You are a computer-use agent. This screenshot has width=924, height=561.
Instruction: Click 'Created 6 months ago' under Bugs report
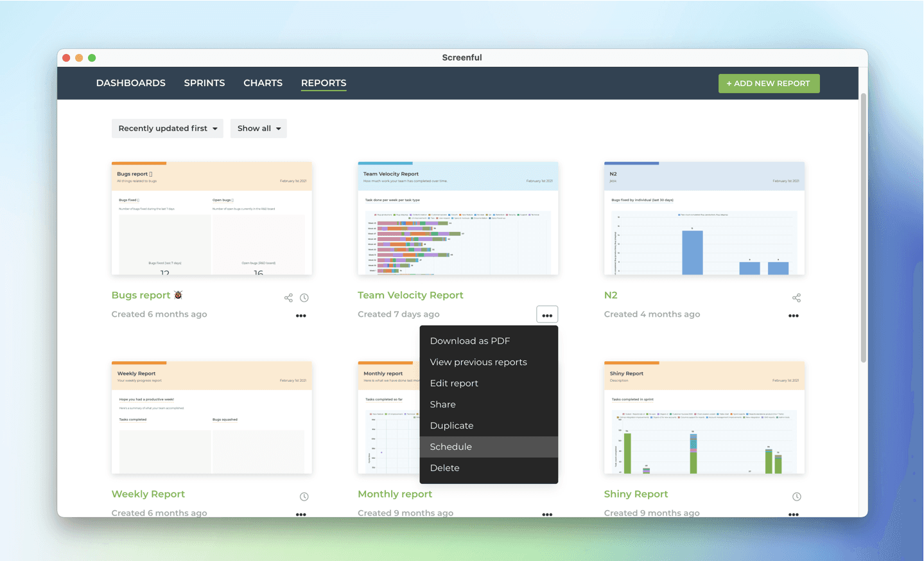tap(159, 314)
